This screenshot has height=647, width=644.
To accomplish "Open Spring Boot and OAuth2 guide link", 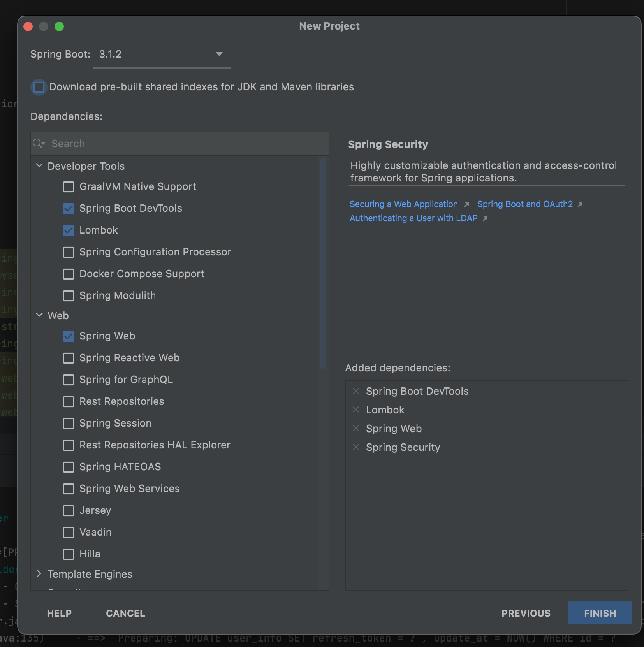I will tap(525, 204).
